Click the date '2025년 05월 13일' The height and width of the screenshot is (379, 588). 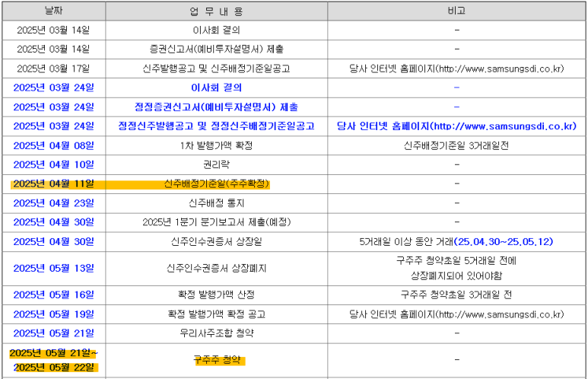coord(53,269)
